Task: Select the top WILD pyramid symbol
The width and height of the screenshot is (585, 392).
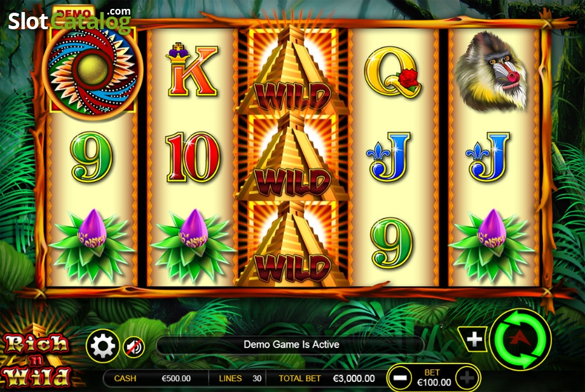Action: pos(293,70)
